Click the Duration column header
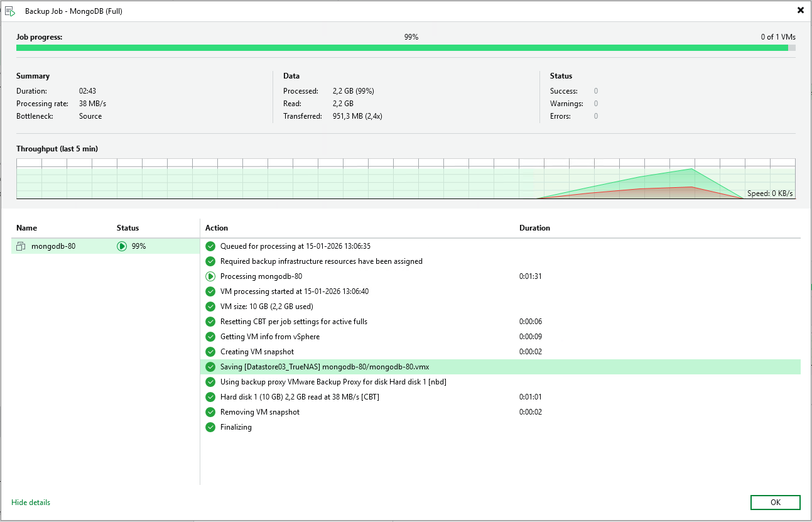Viewport: 812px width, 522px height. (x=534, y=228)
